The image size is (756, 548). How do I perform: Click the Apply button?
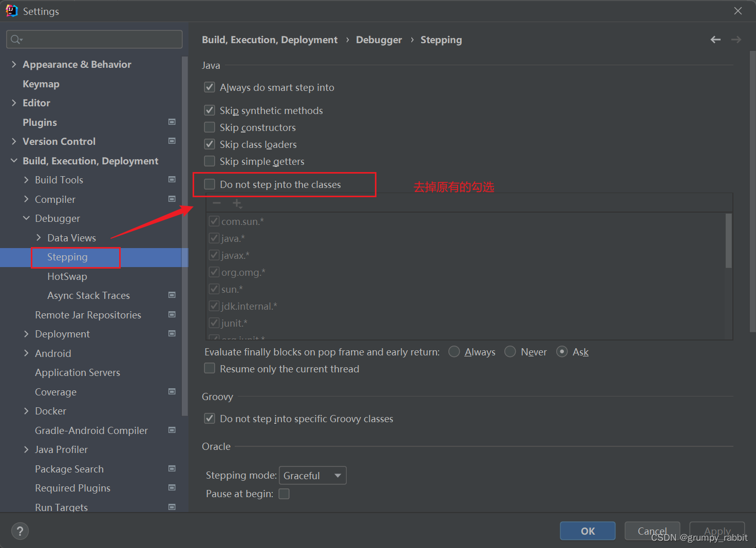[717, 531]
